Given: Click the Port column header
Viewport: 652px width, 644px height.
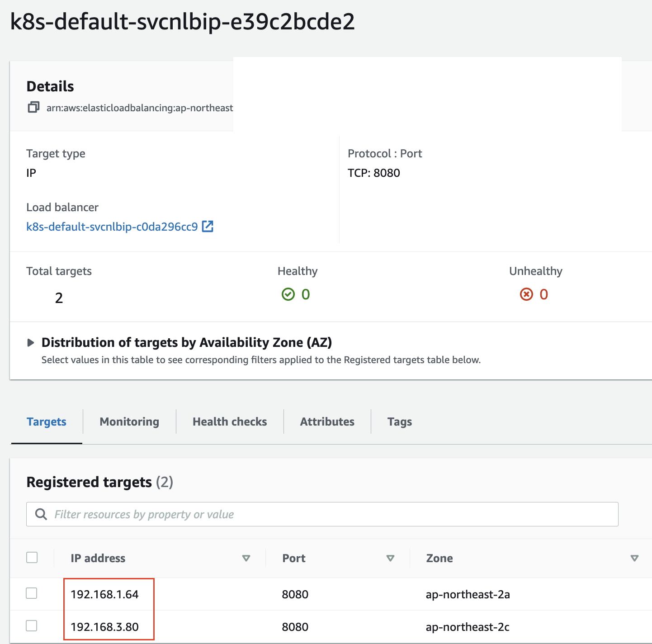Looking at the screenshot, I should 294,558.
